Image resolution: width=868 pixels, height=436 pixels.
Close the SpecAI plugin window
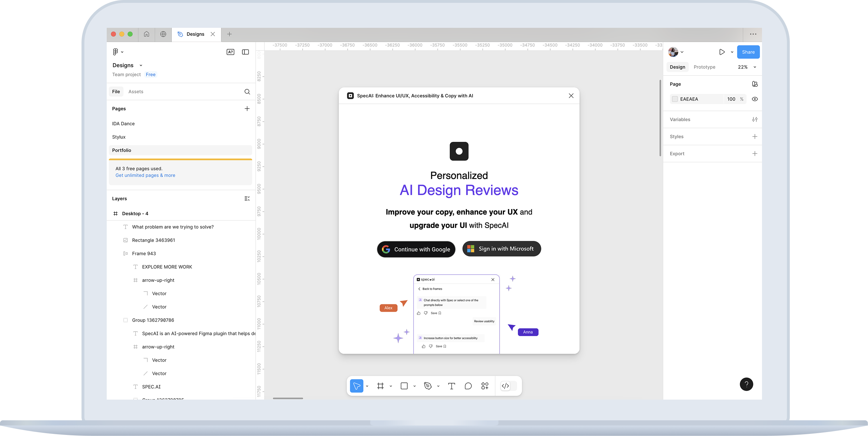571,96
